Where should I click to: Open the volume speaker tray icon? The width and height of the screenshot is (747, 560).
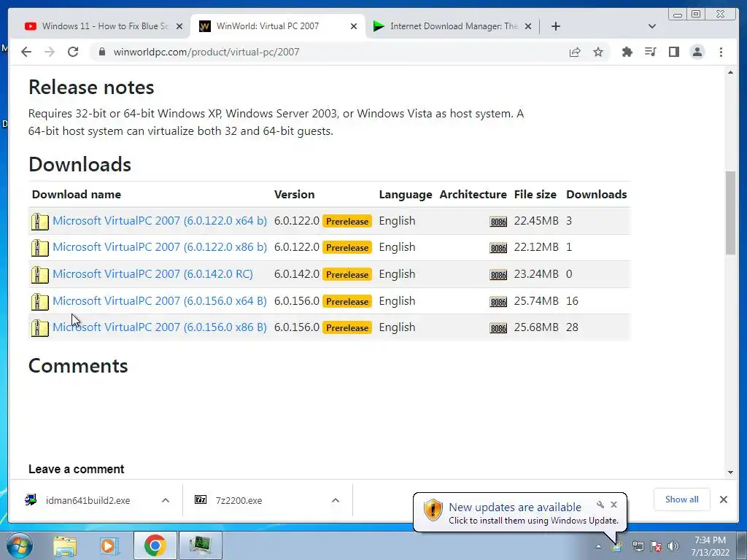pyautogui.click(x=673, y=546)
